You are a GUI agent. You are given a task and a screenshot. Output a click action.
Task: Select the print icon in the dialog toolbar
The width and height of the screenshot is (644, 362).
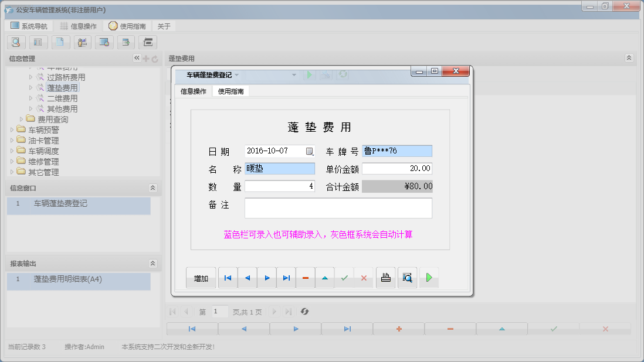point(385,277)
